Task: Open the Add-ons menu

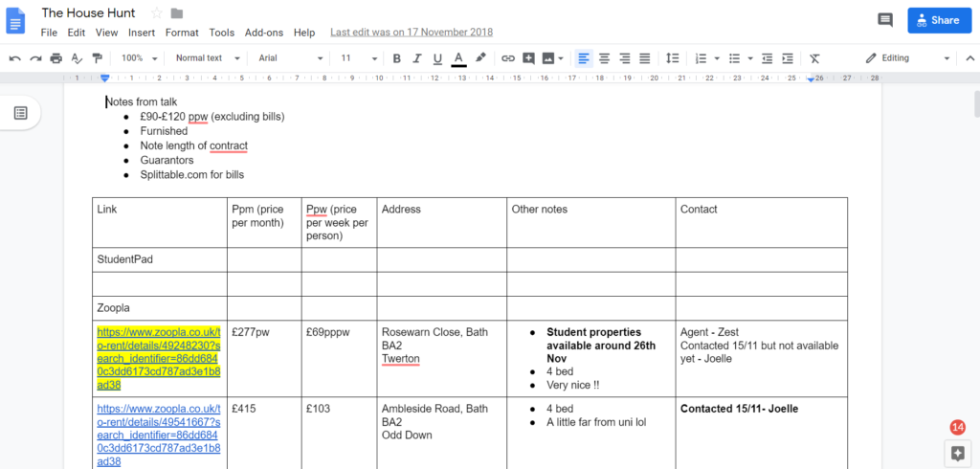Action: coord(264,33)
